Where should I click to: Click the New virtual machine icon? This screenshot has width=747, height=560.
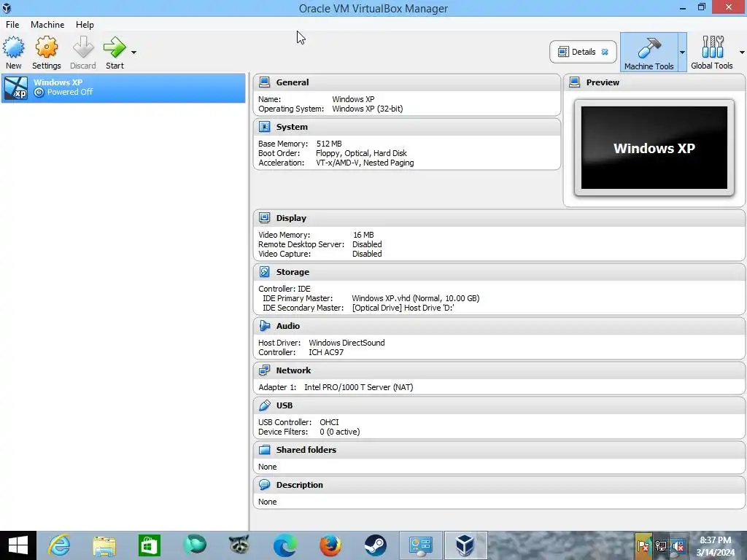pos(13,47)
